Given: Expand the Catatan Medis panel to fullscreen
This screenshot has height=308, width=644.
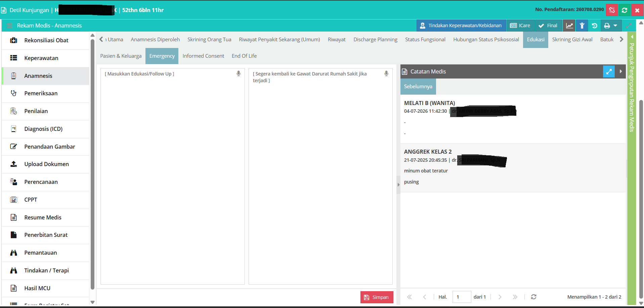Looking at the screenshot, I should (609, 71).
